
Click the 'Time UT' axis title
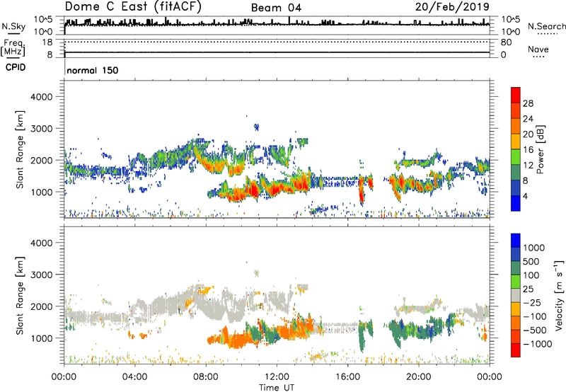coord(277,388)
